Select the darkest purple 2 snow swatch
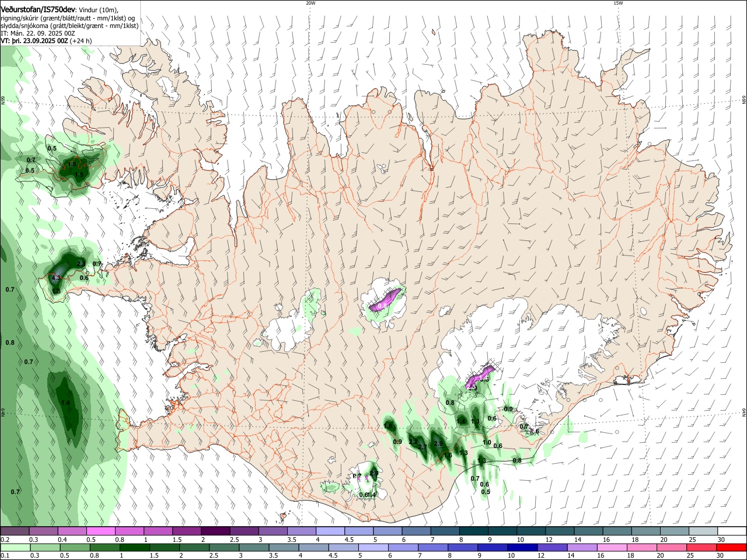Image resolution: width=747 pixels, height=560 pixels. click(215, 531)
